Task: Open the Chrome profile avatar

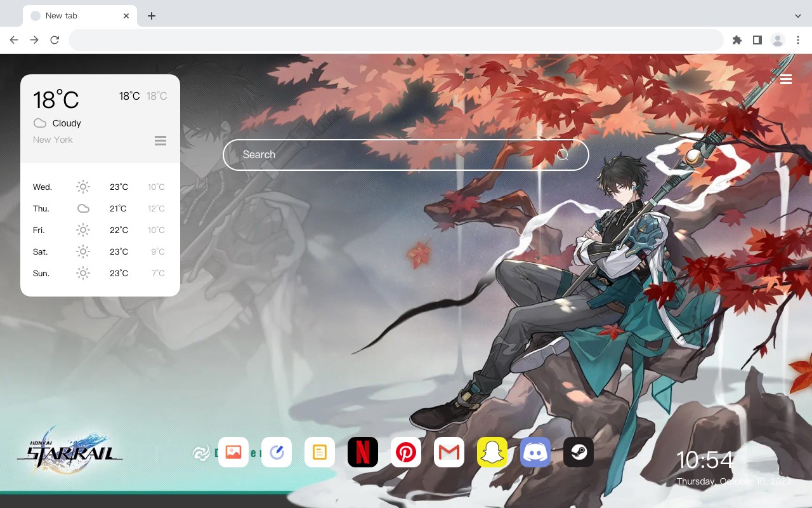Action: tap(778, 40)
